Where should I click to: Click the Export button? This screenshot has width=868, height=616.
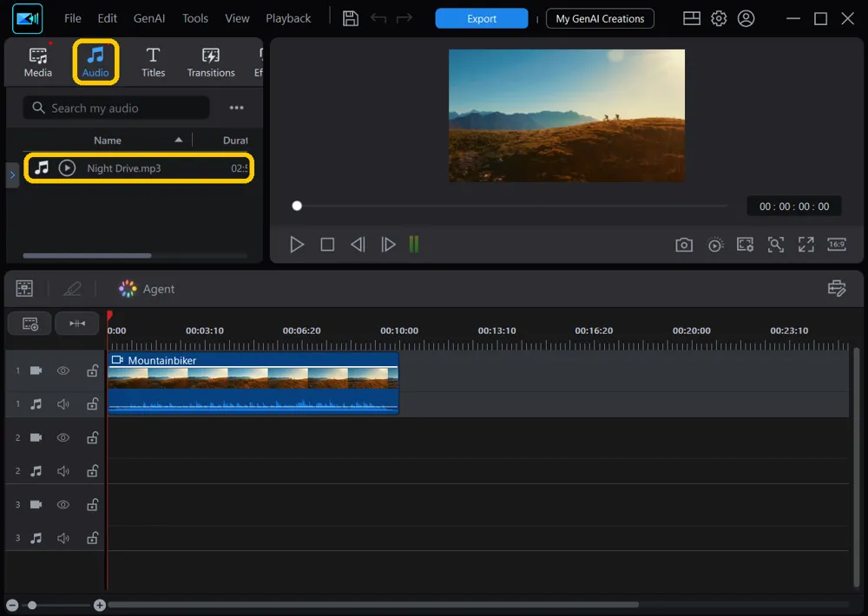click(x=481, y=18)
